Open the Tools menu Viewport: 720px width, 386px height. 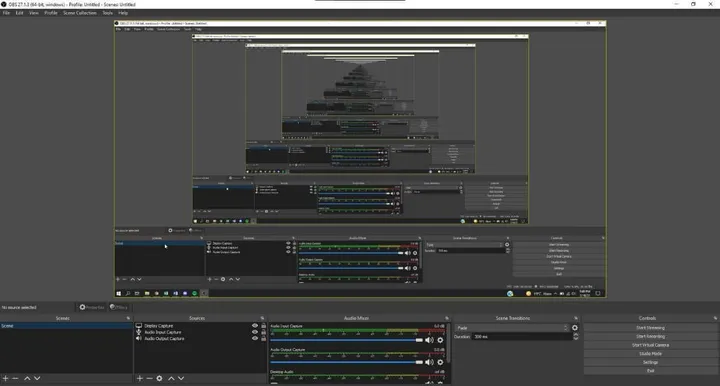pyautogui.click(x=107, y=13)
